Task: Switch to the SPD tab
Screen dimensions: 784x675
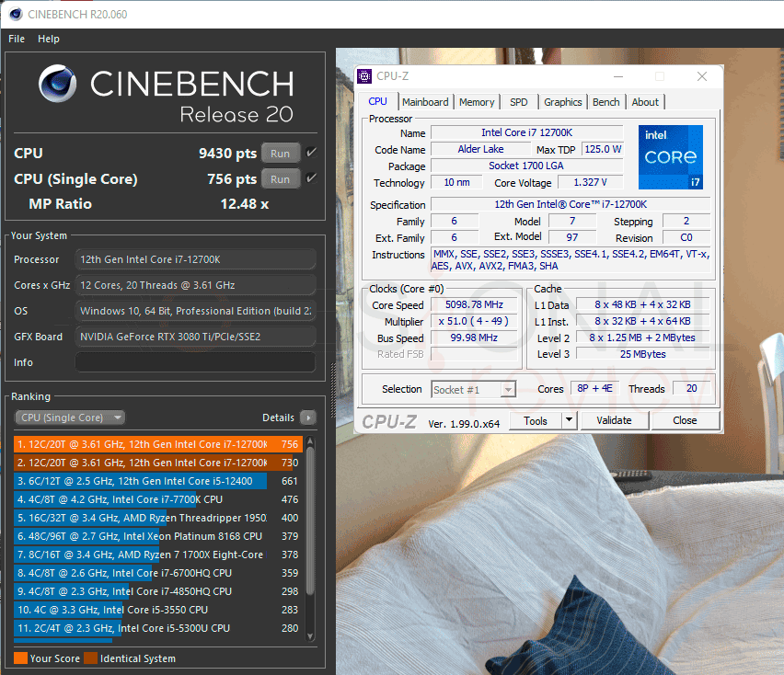Action: pyautogui.click(x=518, y=102)
